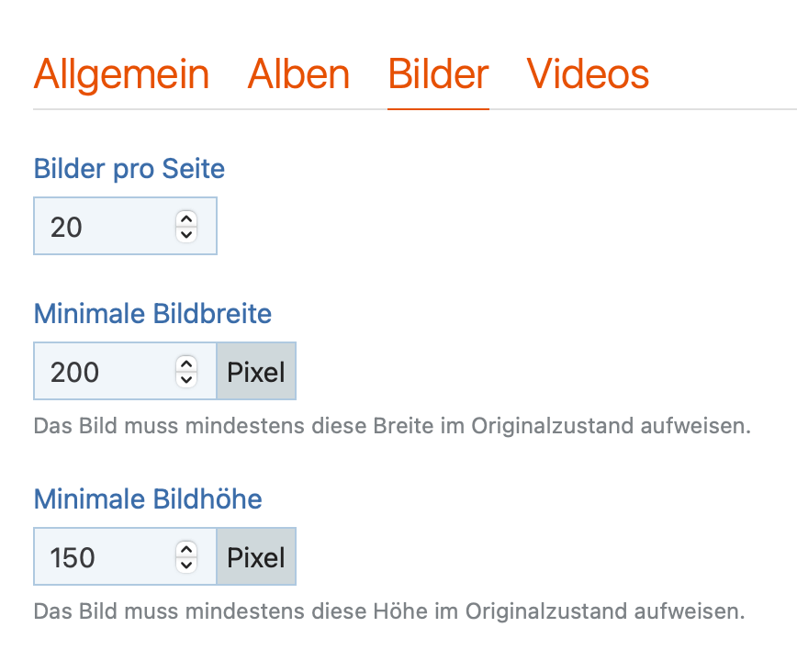
Task: Click the Breite im Originalzustand help text
Action: coord(392,426)
